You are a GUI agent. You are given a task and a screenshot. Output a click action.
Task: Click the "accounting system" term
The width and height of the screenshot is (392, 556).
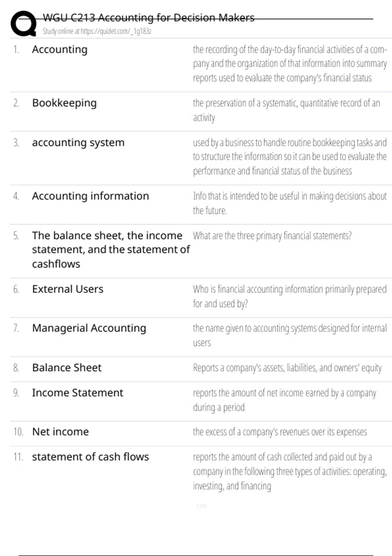pyautogui.click(x=78, y=143)
